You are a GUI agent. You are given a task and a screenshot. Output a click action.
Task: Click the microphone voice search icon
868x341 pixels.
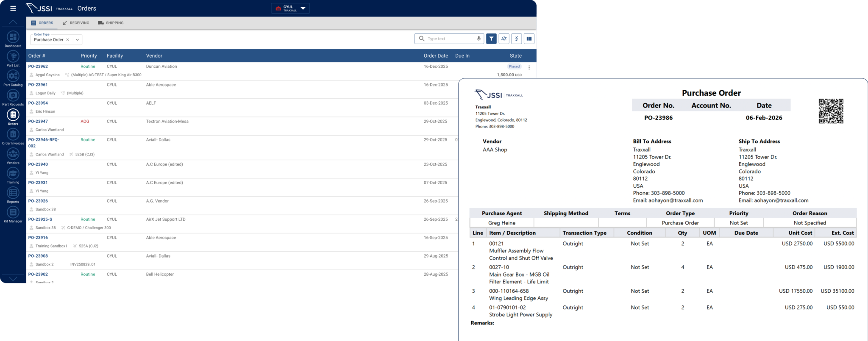[479, 39]
